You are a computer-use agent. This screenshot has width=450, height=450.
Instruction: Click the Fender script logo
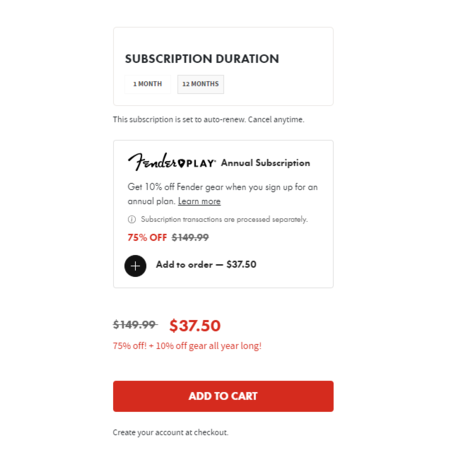coord(153,162)
